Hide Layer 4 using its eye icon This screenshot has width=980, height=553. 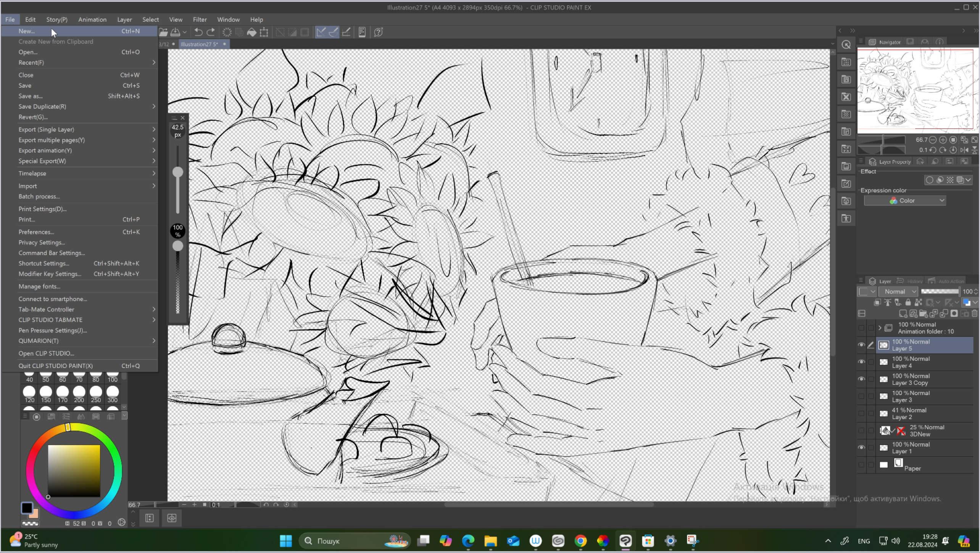(x=861, y=362)
